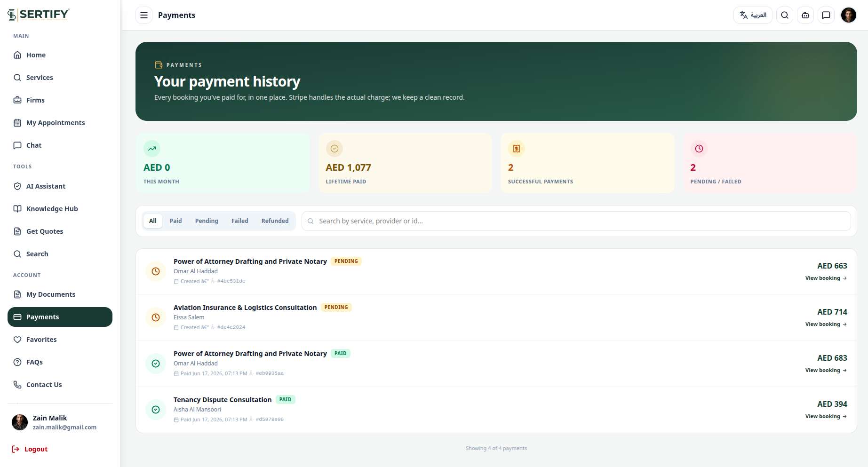The image size is (868, 467).
Task: Click the Logout link
Action: click(30, 449)
